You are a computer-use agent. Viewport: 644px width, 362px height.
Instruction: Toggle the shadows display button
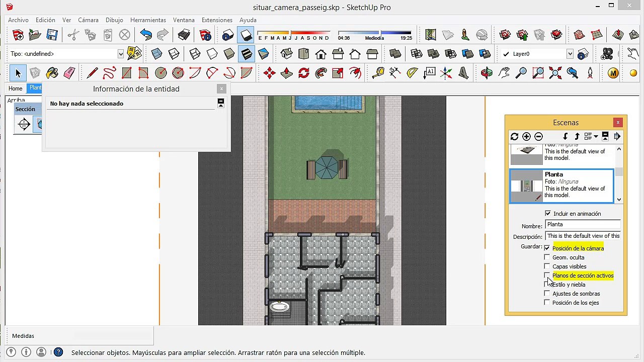[246, 35]
